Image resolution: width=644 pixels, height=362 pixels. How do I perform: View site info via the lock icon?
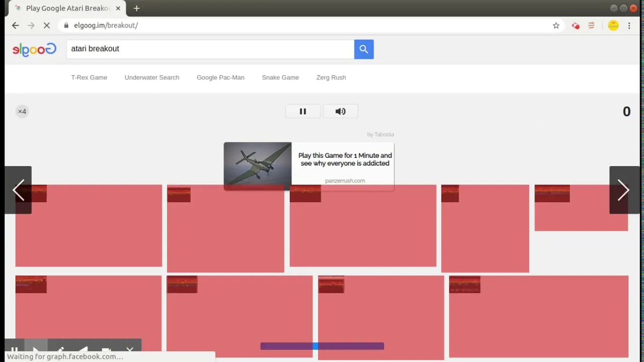pyautogui.click(x=66, y=25)
